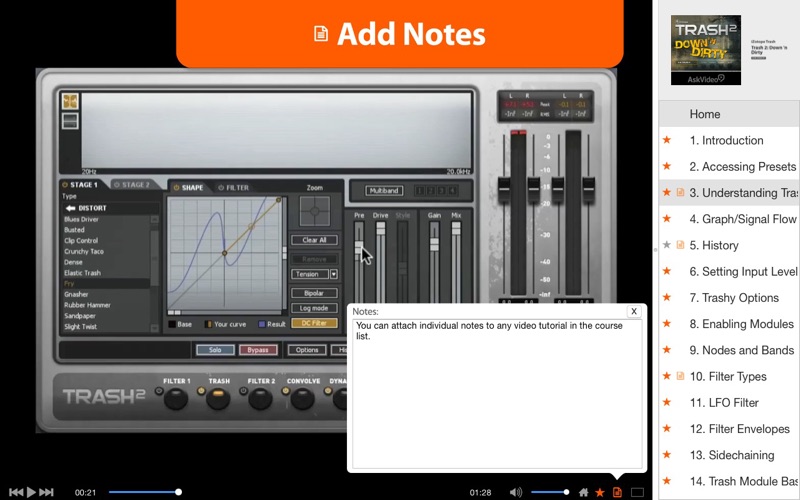Viewport: 800px width, 500px height.
Task: Click the top spectrum view icon in Trash
Action: click(x=70, y=101)
